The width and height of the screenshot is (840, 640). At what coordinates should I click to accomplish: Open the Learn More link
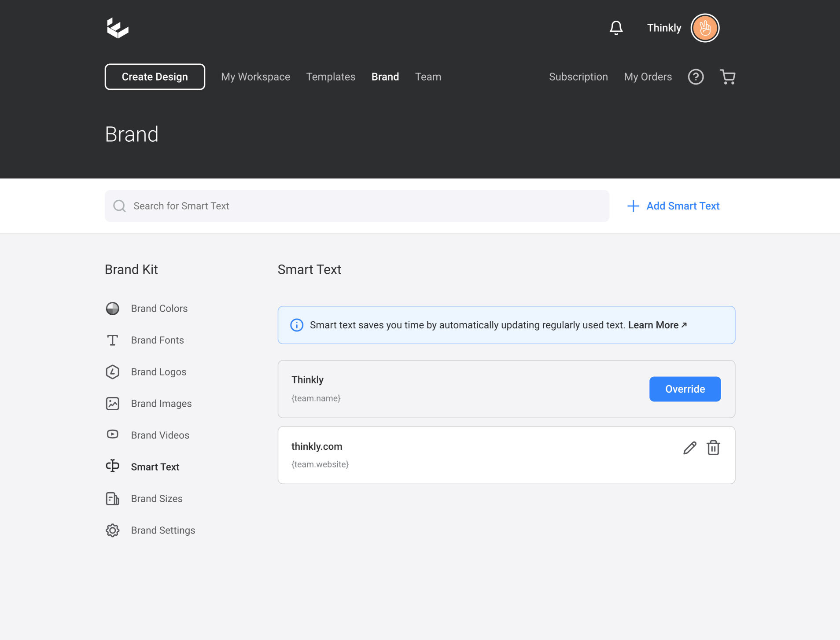point(657,325)
